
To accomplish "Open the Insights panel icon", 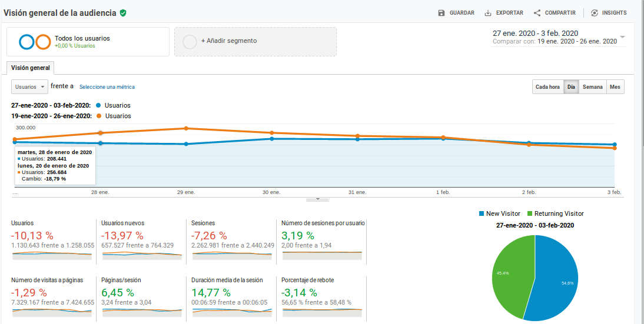I will tap(595, 13).
